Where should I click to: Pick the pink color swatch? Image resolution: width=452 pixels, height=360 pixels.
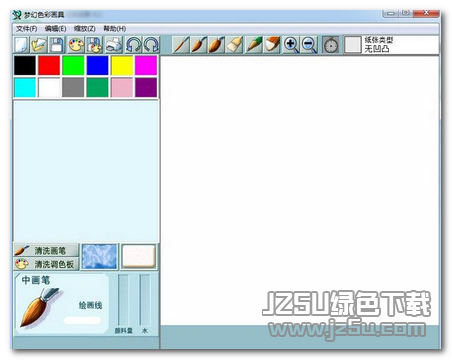tap(122, 87)
